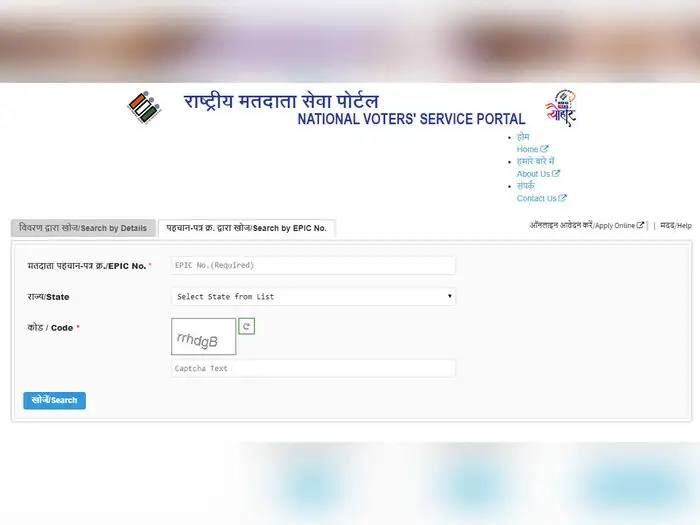
Task: Click the State dropdown arrow
Action: pos(450,296)
